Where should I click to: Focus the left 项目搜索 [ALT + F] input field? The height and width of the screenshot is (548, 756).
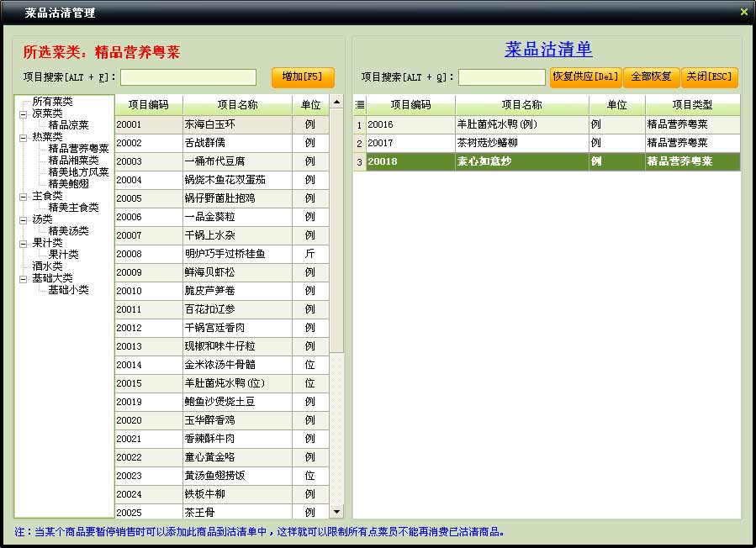coord(188,77)
